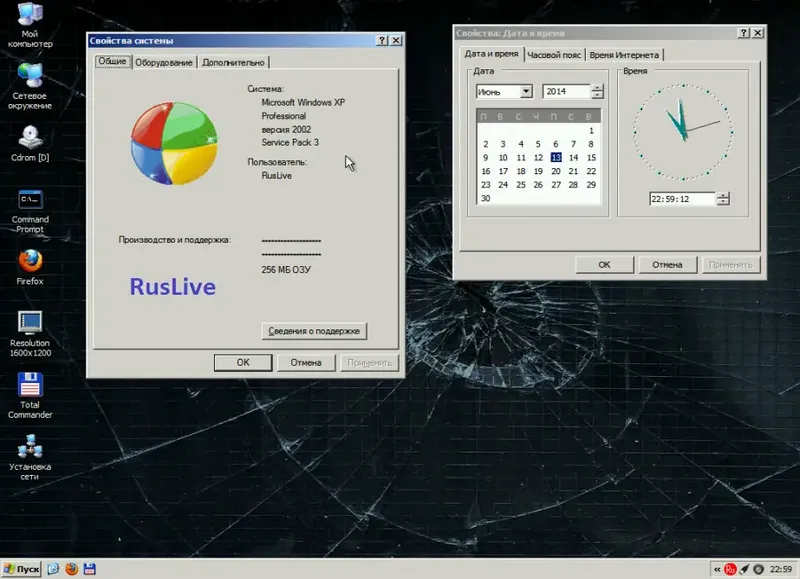Click Отмена in Свойства системы window
Viewport: 800px width, 579px height.
click(x=306, y=363)
